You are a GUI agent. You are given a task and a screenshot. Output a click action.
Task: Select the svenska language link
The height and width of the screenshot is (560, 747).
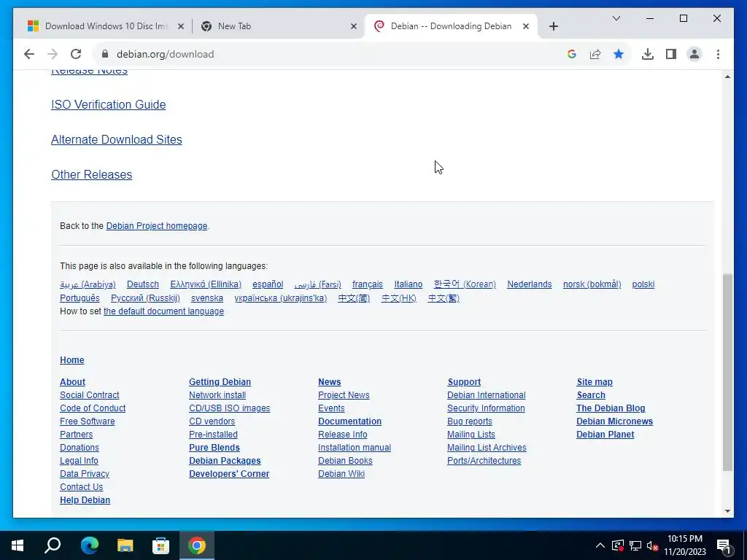click(206, 298)
